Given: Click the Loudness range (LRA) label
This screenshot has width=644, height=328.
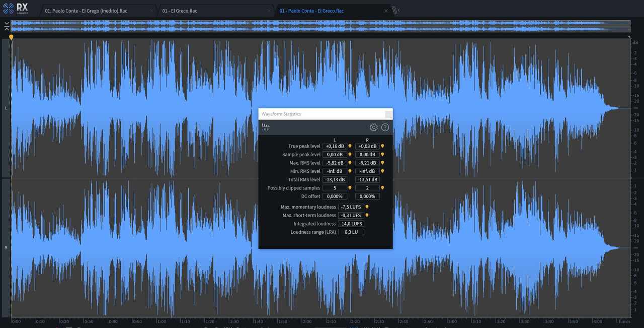Looking at the screenshot, I should point(313,232).
